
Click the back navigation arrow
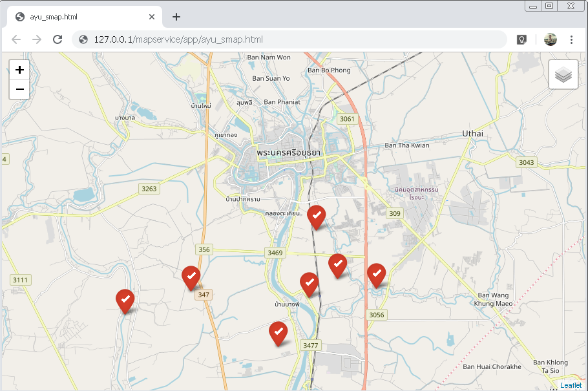[x=16, y=39]
